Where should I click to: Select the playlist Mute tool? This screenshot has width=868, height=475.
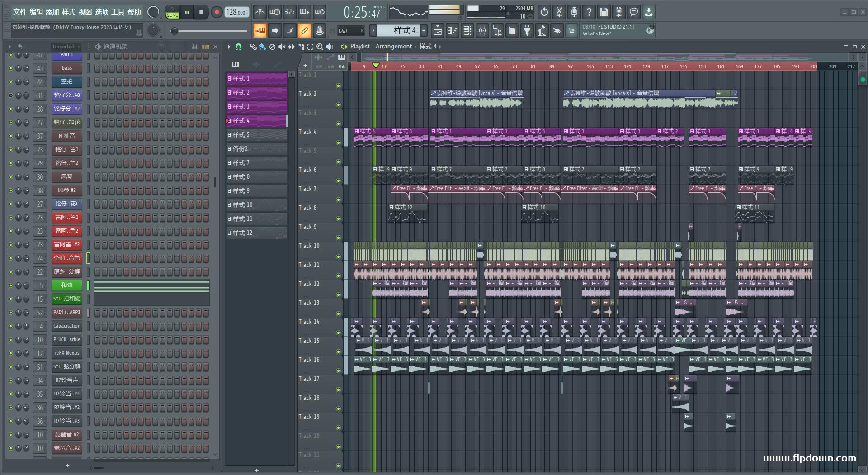pos(282,47)
